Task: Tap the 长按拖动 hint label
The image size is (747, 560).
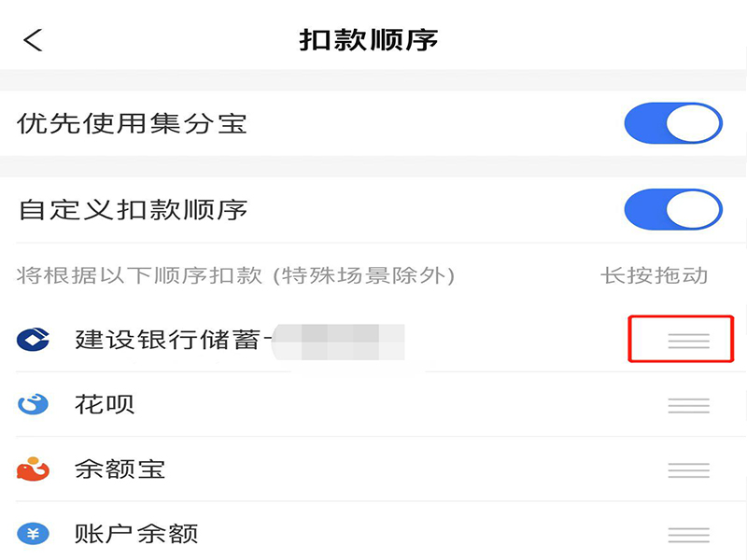Action: (x=654, y=275)
